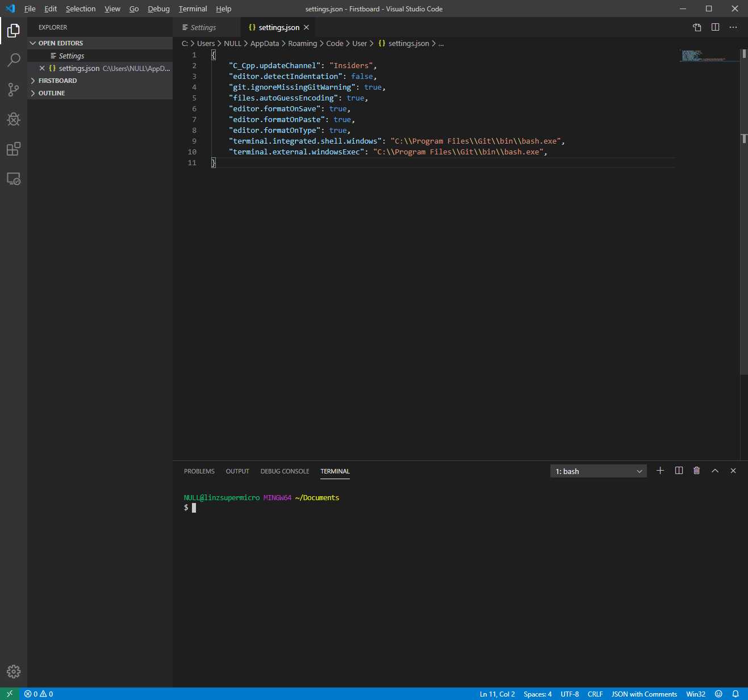Click "git.ignoreMissingGitWarning" setting line

click(307, 87)
